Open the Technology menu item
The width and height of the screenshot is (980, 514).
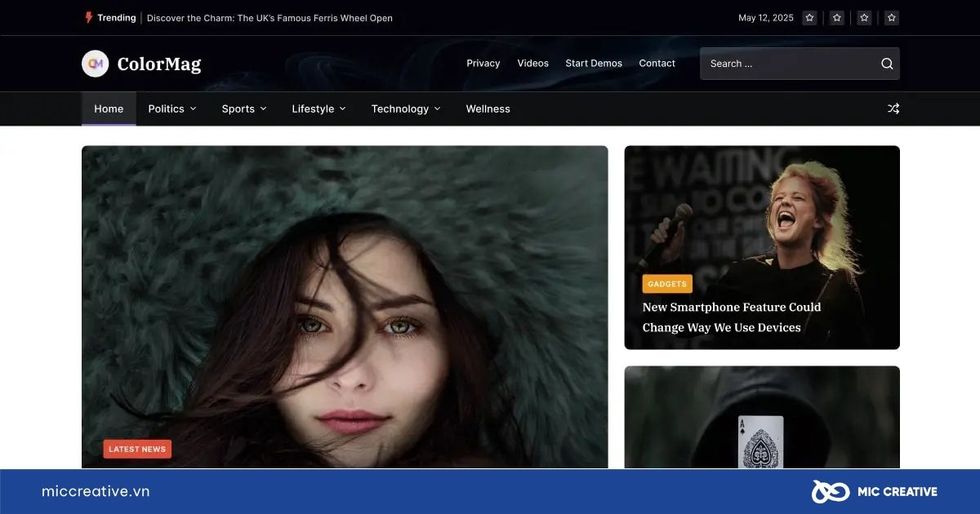point(400,109)
